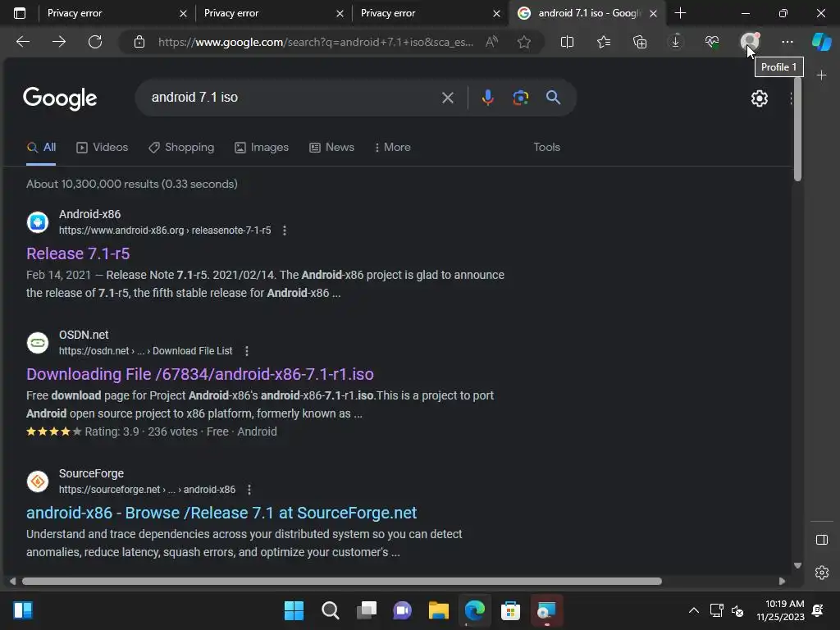
Task: Go forward to next page
Action: point(59,42)
